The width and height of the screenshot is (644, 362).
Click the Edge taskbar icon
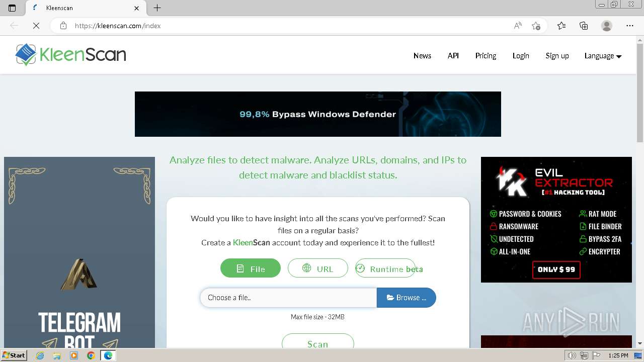click(x=108, y=355)
